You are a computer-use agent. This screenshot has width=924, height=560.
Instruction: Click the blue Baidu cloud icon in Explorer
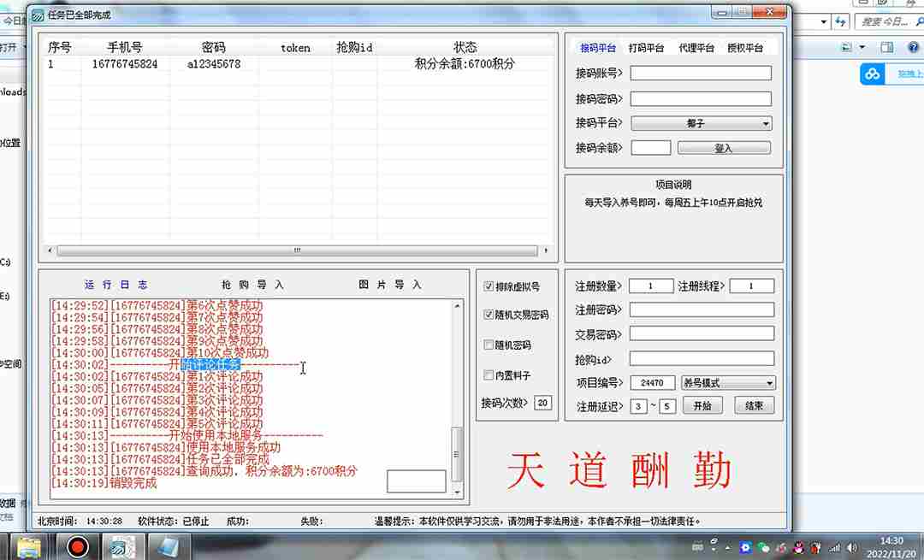pos(872,74)
